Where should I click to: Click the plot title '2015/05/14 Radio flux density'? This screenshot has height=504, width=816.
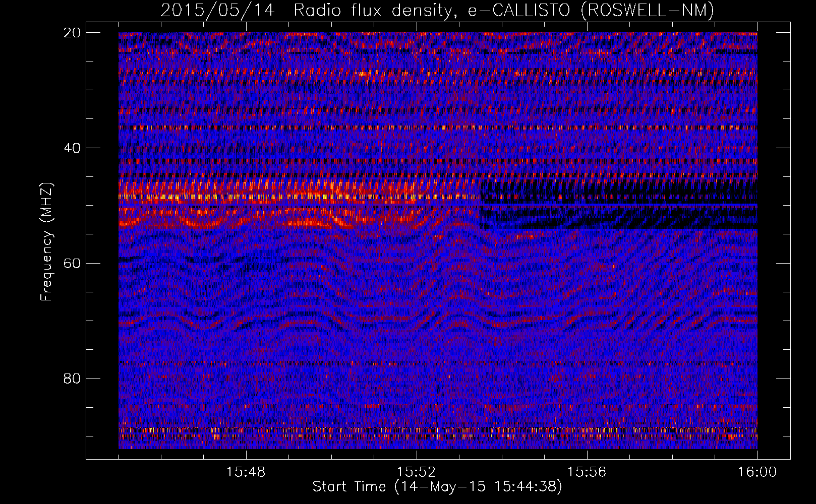[308, 11]
